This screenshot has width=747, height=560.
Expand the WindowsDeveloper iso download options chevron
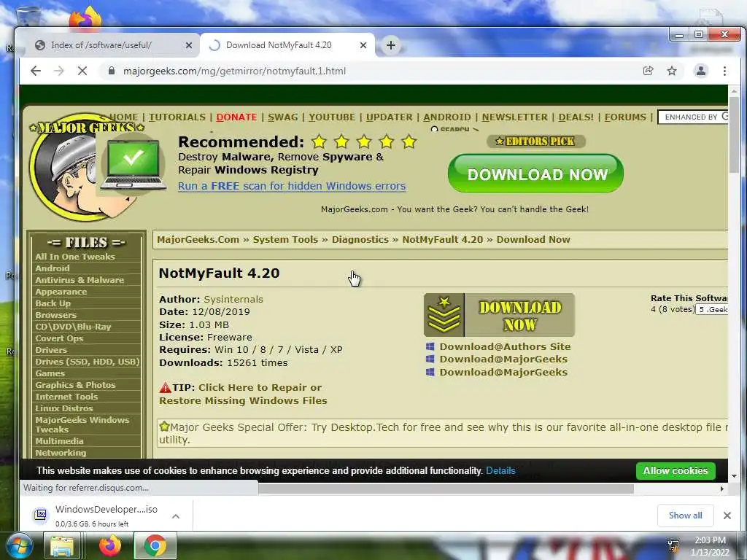click(176, 516)
